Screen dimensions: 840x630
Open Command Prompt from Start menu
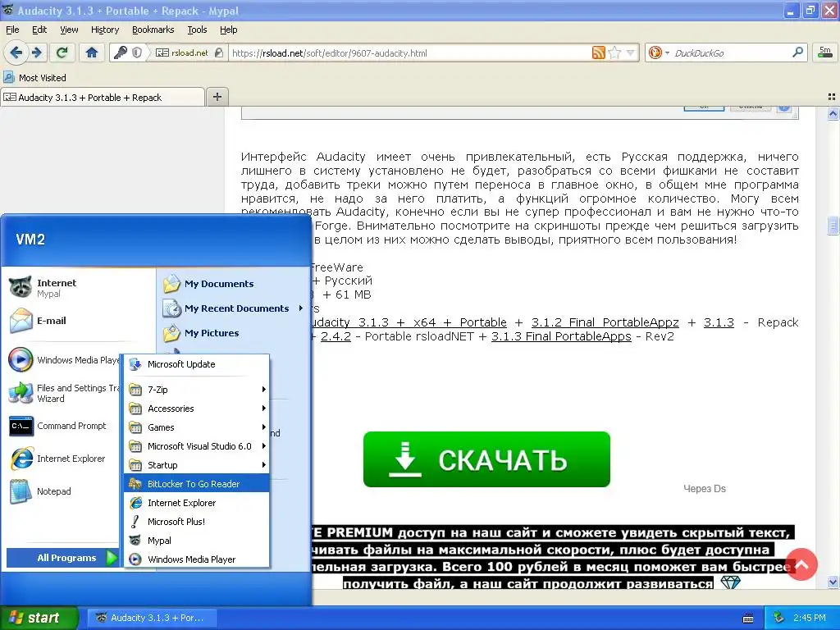click(x=63, y=426)
